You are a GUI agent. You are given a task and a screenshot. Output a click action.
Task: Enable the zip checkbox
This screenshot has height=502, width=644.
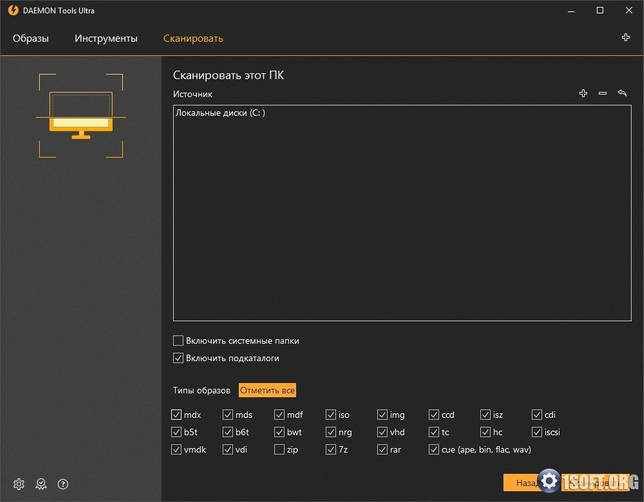tap(279, 449)
